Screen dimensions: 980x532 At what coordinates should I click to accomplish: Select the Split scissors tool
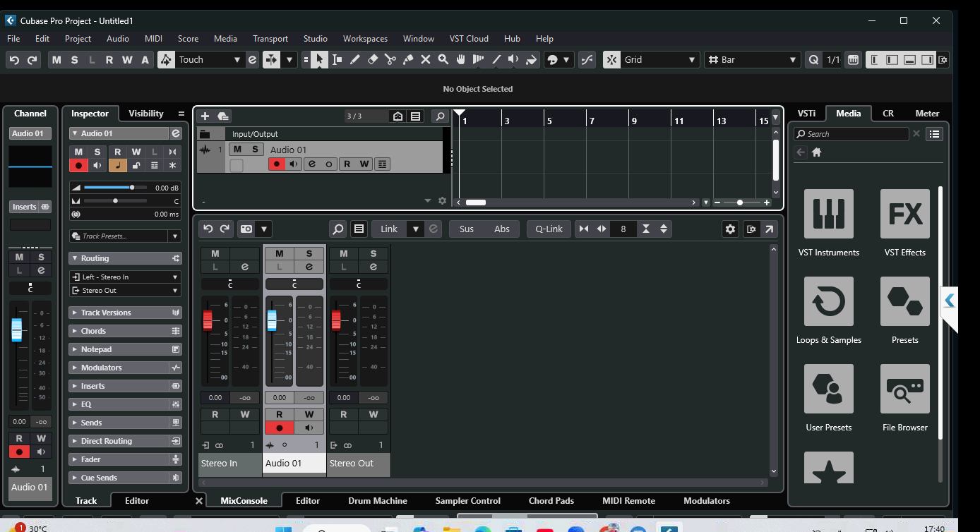coord(390,60)
